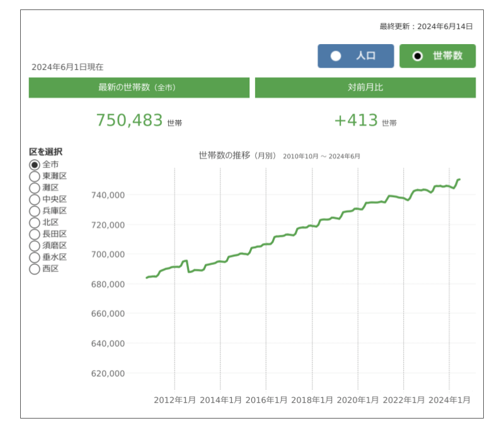The width and height of the screenshot is (504, 428).
Task: Choose the 須磨区 radio option
Action: [x=35, y=245]
